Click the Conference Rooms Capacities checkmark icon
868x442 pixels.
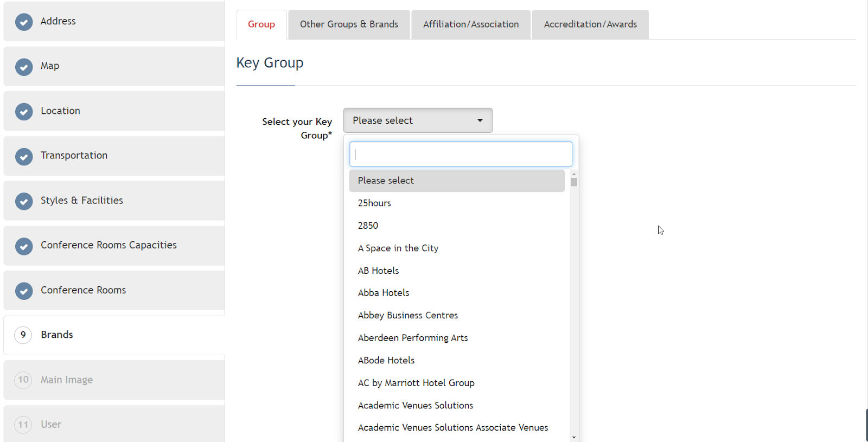23,246
